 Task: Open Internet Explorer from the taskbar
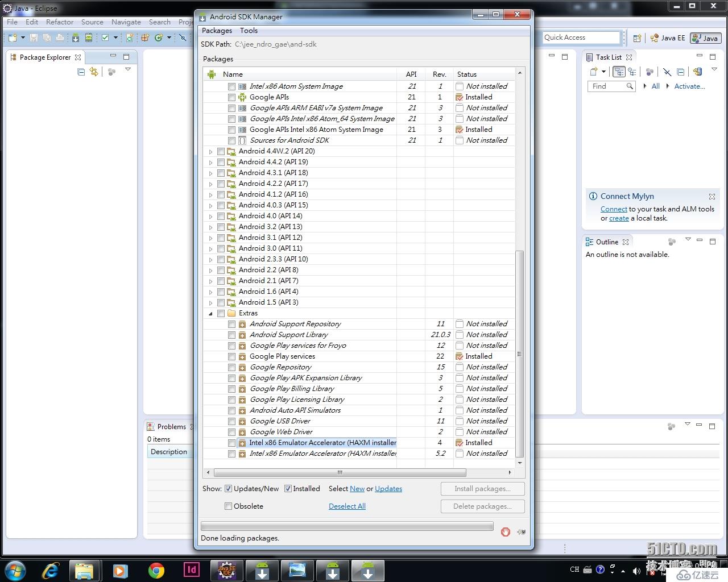point(51,570)
